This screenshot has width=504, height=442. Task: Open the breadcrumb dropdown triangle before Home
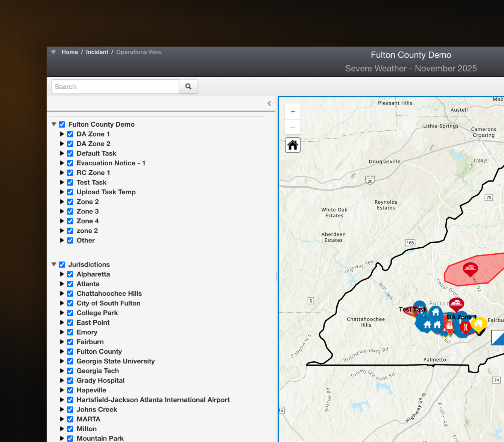pyautogui.click(x=53, y=52)
